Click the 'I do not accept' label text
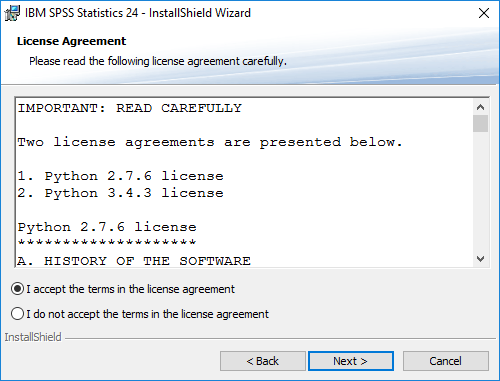 (147, 314)
